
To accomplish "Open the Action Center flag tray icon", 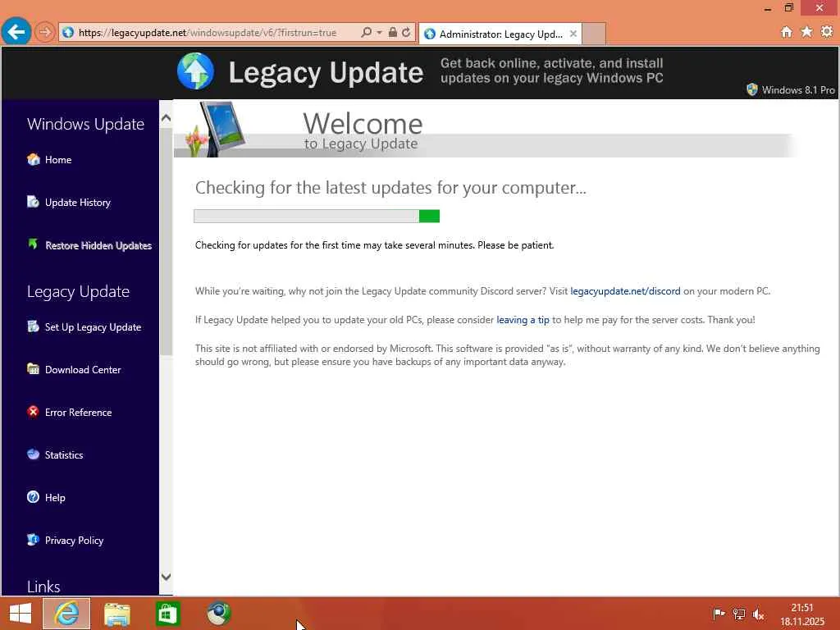I will (719, 614).
